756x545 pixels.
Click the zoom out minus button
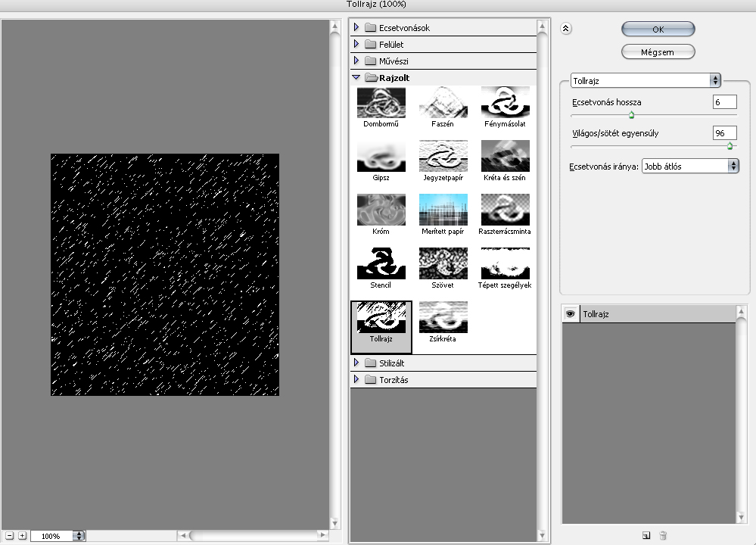(x=9, y=535)
